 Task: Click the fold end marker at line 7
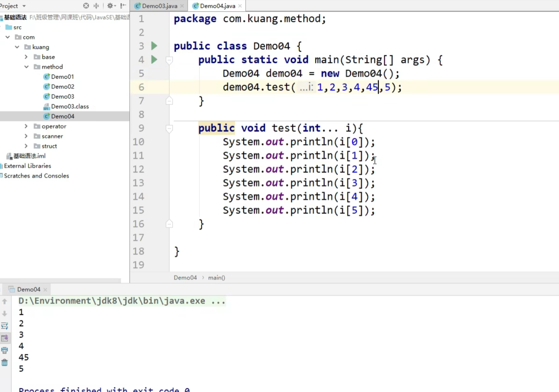coord(169,101)
